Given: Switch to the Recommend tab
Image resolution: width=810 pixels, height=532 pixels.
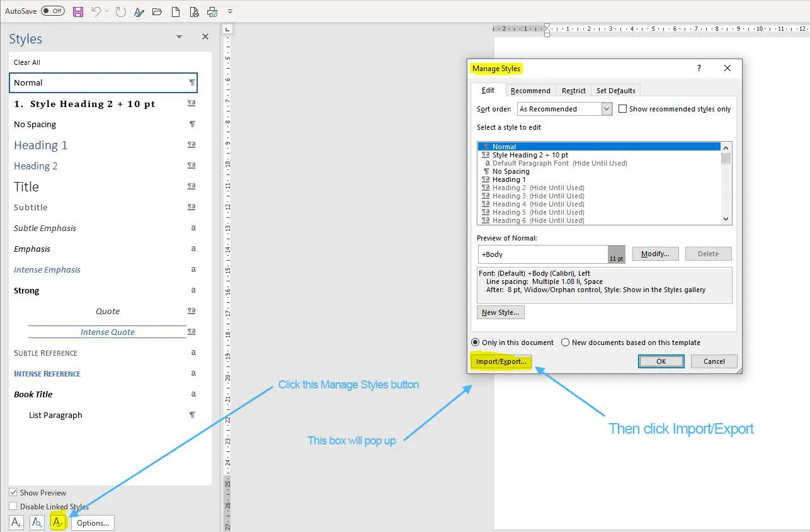Looking at the screenshot, I should (x=530, y=90).
